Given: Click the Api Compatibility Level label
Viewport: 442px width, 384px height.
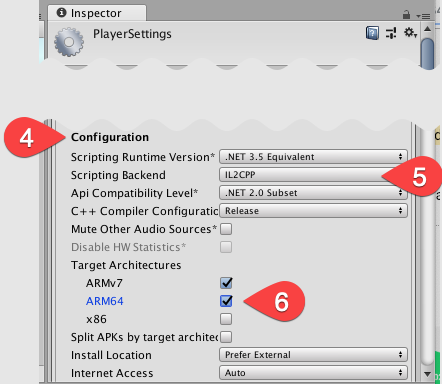Looking at the screenshot, I should [134, 193].
